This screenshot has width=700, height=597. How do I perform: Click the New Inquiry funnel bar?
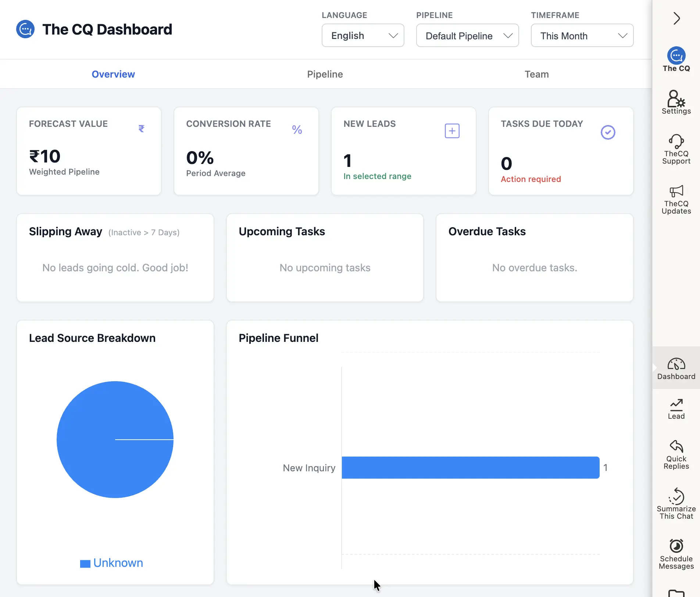pyautogui.click(x=471, y=468)
